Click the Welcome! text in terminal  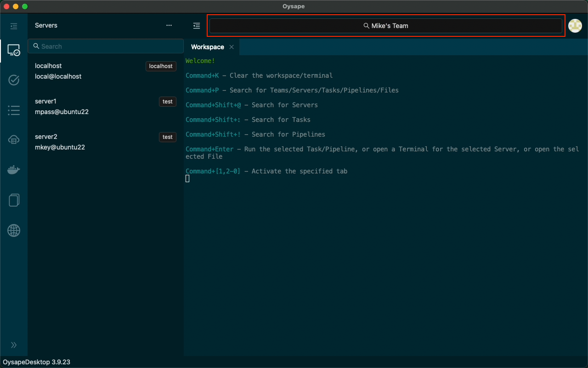[x=200, y=61]
